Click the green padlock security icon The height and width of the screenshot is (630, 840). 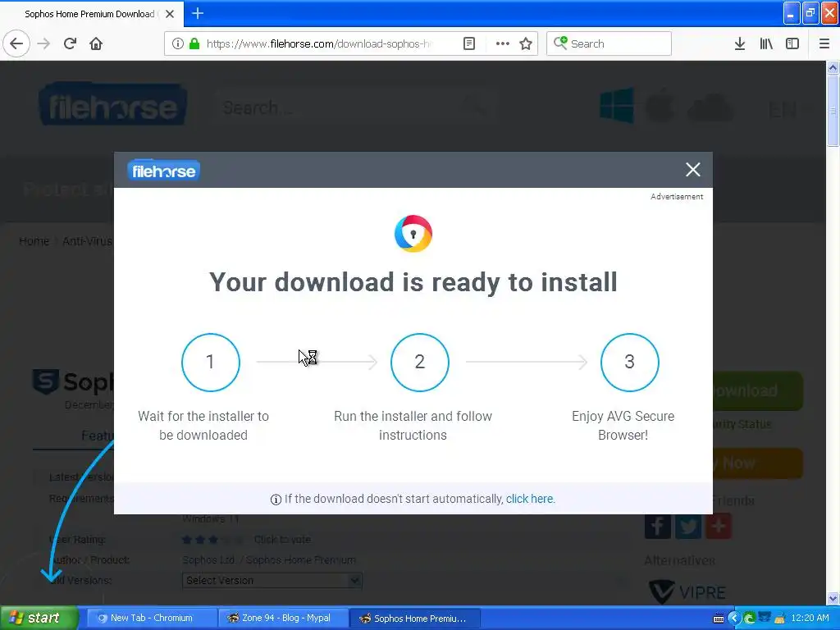pyautogui.click(x=194, y=43)
